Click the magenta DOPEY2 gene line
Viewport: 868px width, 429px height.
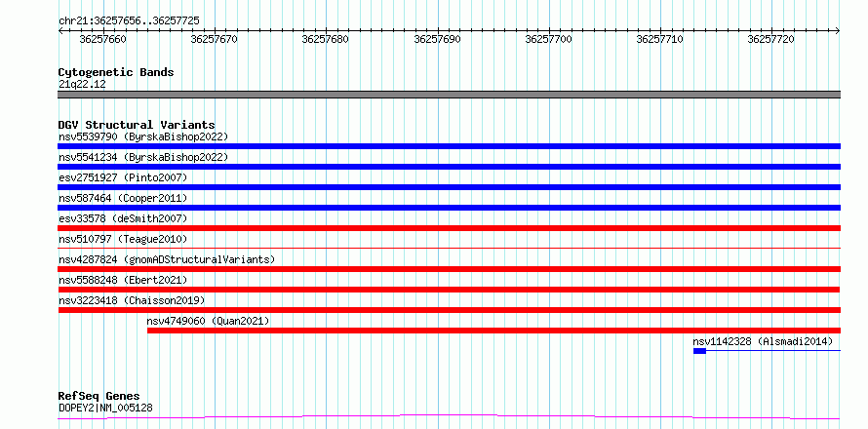pos(449,416)
